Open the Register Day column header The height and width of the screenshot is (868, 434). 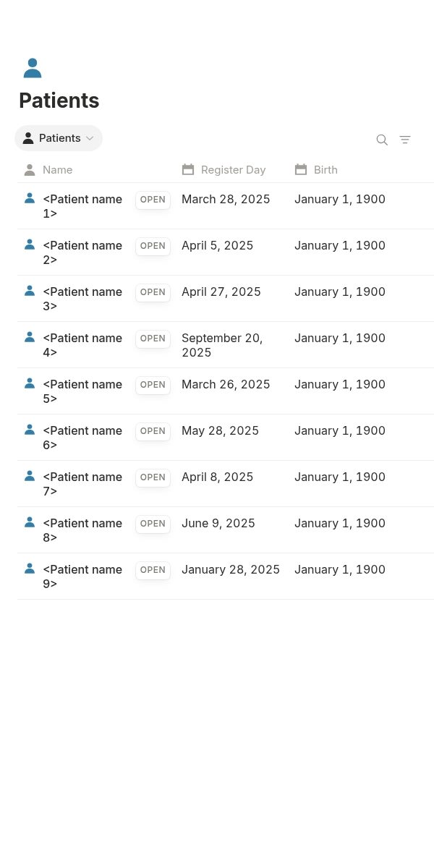pyautogui.click(x=232, y=170)
